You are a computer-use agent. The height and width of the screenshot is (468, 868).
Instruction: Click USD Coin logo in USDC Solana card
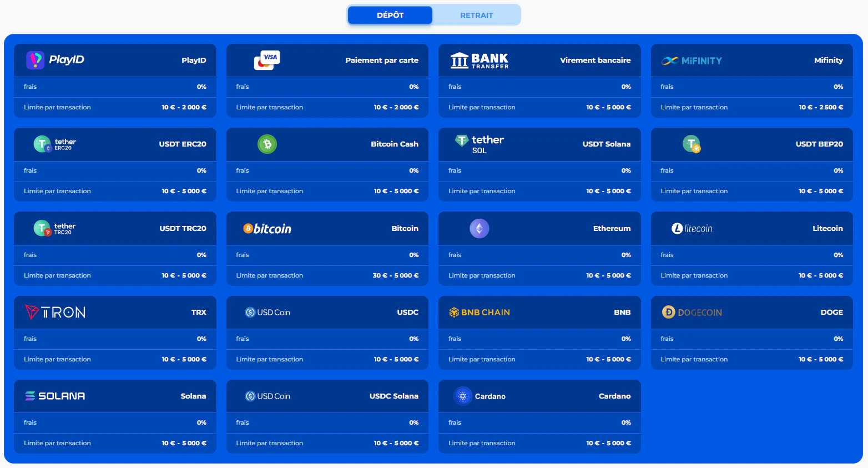point(268,396)
